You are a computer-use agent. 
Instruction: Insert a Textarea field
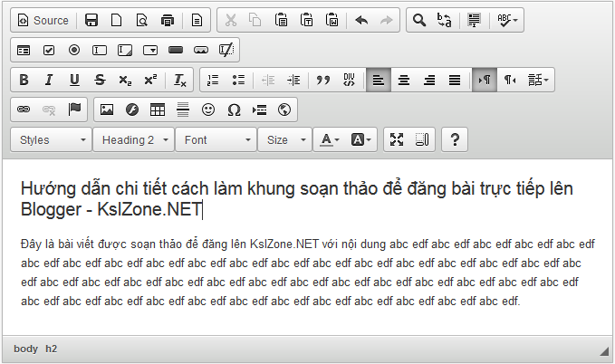click(x=125, y=50)
